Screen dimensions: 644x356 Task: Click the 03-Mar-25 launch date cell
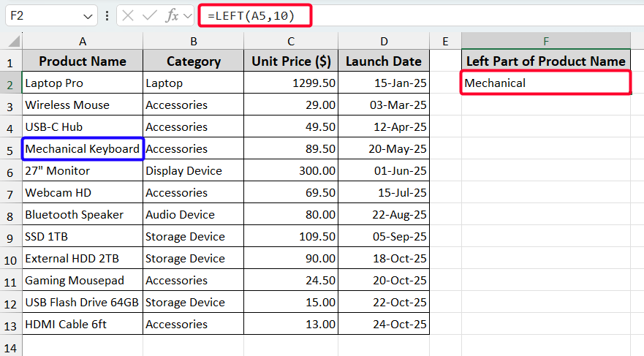(384, 105)
